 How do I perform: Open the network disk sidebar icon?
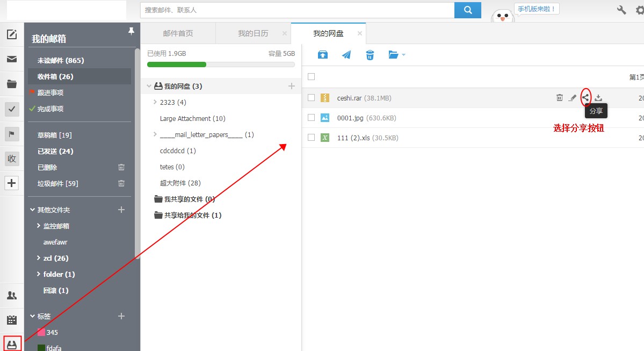point(12,344)
